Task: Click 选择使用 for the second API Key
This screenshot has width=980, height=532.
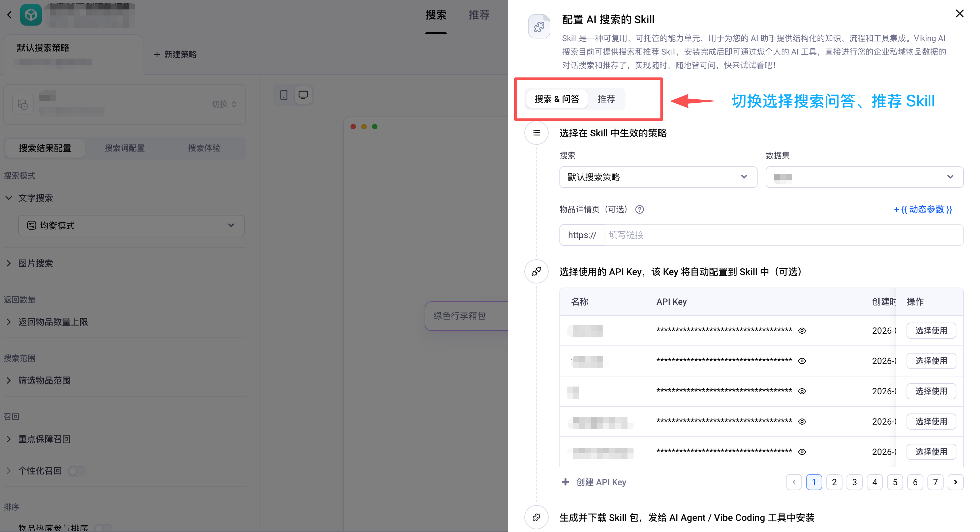Action: [931, 361]
